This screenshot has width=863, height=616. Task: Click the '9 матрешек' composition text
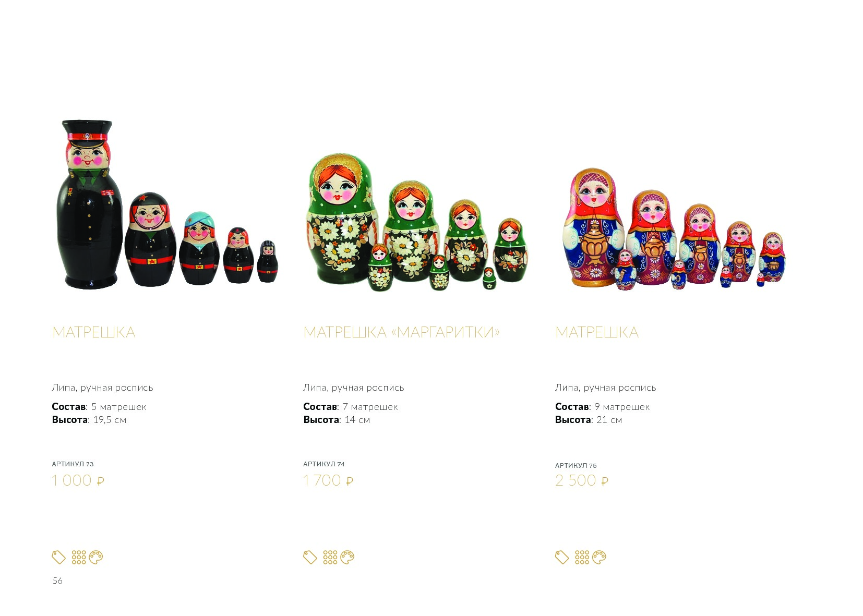[622, 407]
